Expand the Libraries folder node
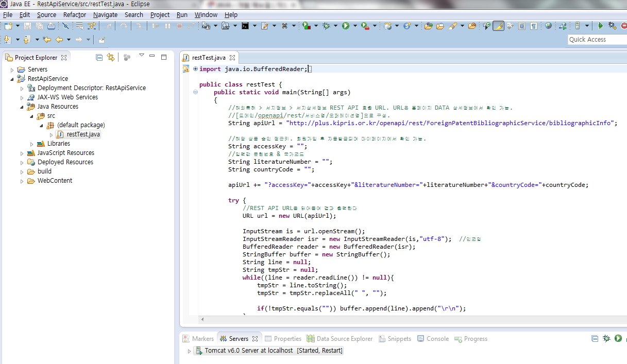The image size is (627, 364). tap(32, 144)
